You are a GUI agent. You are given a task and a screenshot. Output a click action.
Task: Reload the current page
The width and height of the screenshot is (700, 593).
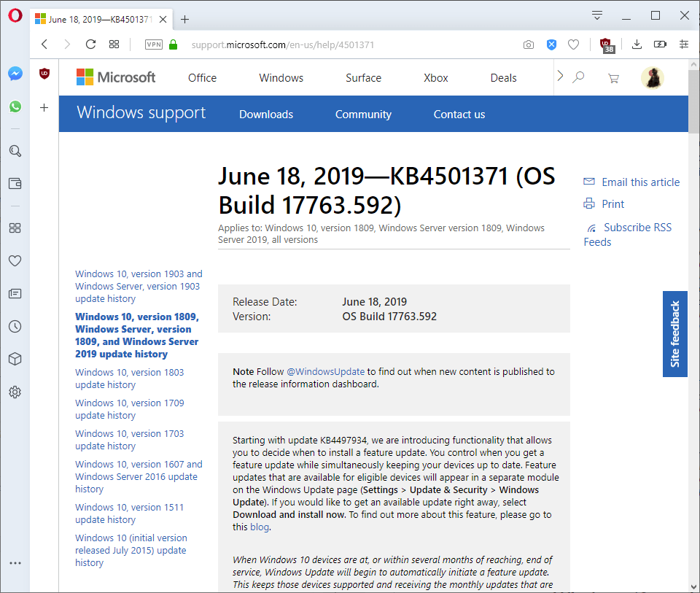click(x=90, y=44)
